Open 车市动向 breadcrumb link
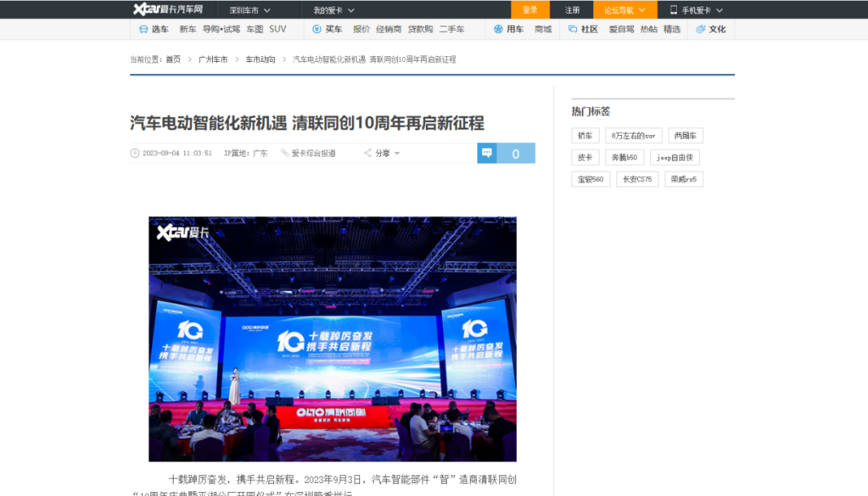This screenshot has height=496, width=868. (260, 59)
